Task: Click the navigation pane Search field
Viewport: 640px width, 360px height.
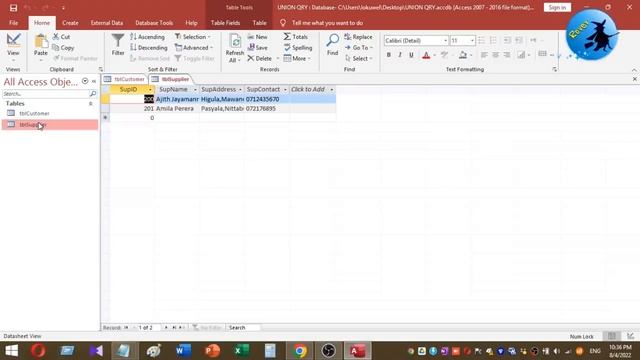Action: (x=46, y=94)
